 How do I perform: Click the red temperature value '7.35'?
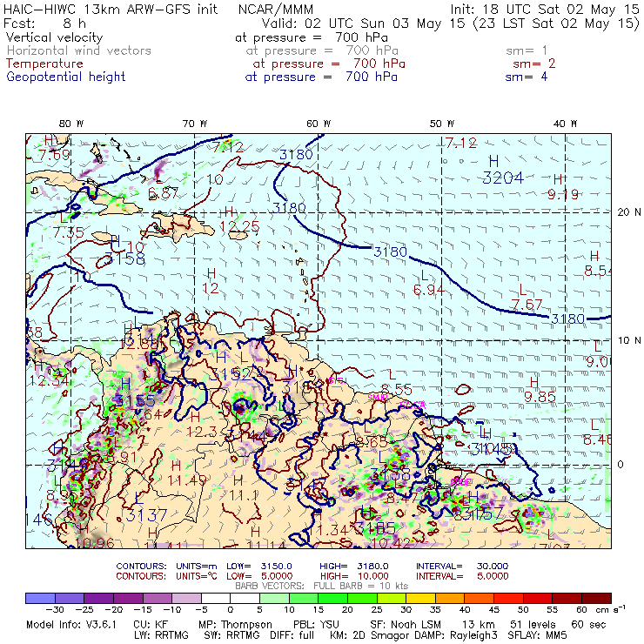click(68, 232)
